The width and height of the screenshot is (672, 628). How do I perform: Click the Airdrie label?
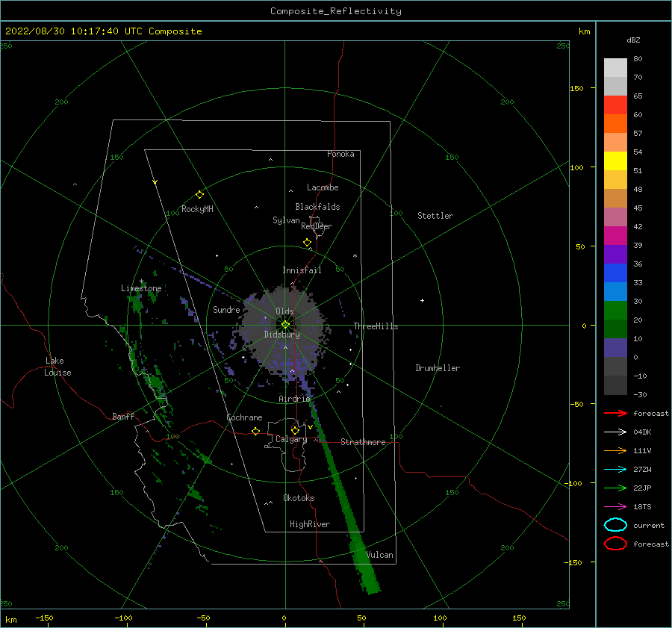(x=294, y=399)
